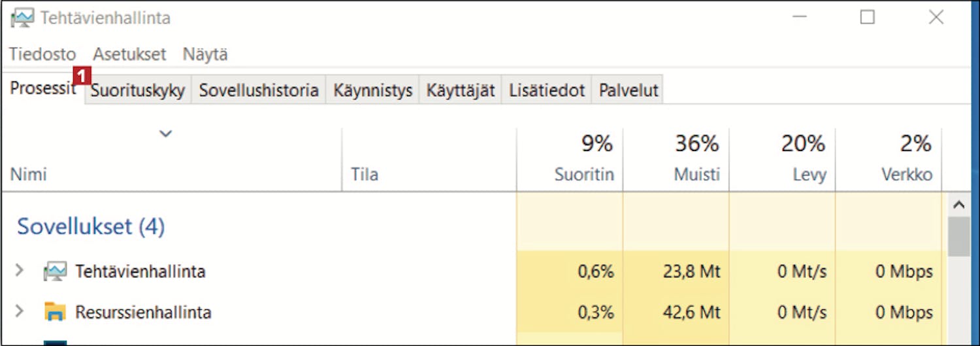The image size is (980, 346).
Task: Click scrollbar up arrow in process list
Action: click(x=959, y=205)
